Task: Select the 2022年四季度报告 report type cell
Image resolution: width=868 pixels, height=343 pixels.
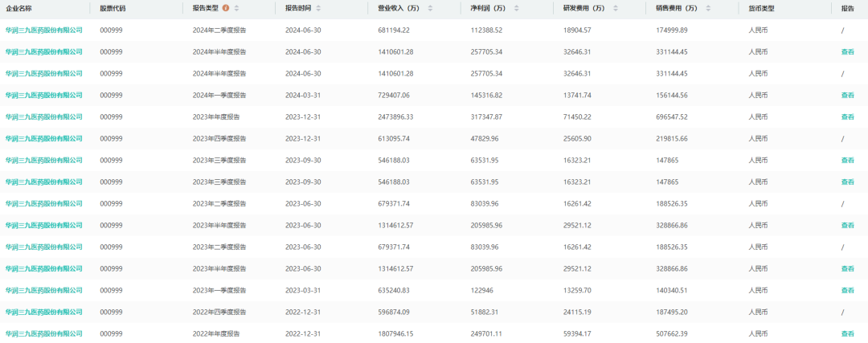Action: (219, 312)
